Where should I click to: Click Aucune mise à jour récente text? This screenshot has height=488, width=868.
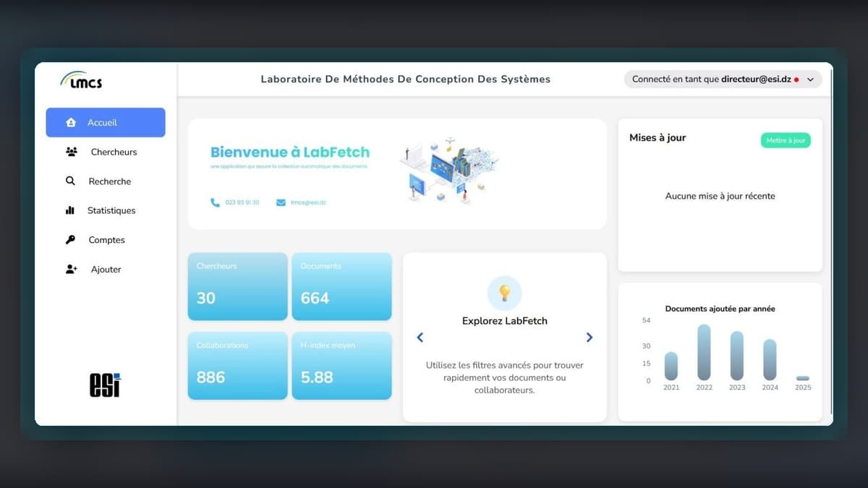click(x=720, y=196)
